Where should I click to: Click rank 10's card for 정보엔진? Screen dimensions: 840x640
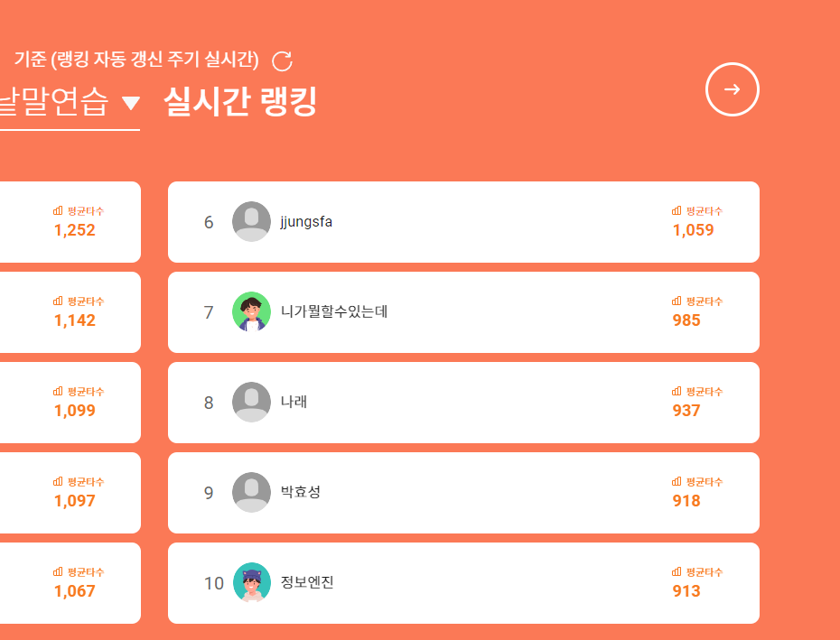coord(463,582)
